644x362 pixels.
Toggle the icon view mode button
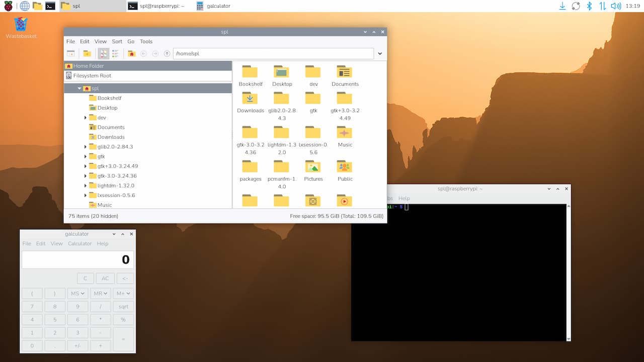pos(103,54)
